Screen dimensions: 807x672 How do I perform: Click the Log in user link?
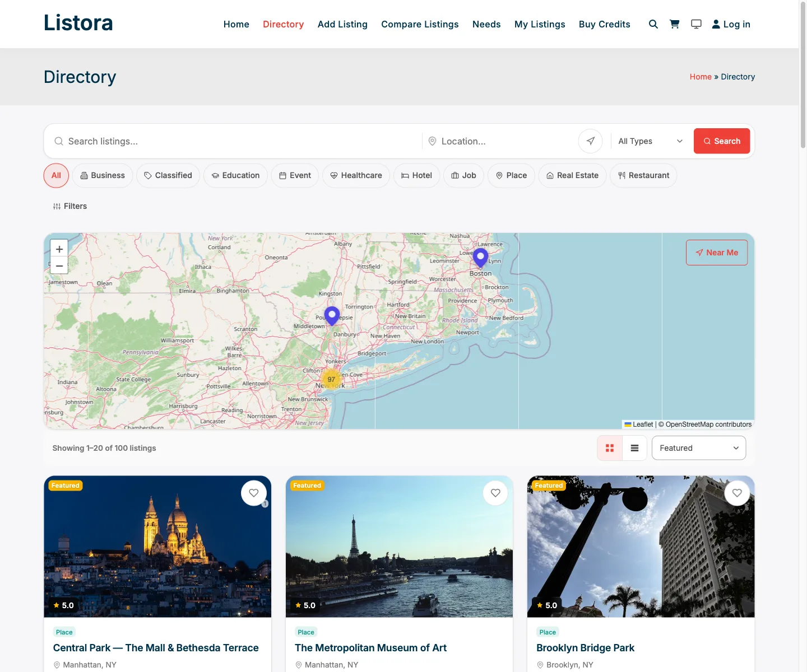pos(731,24)
